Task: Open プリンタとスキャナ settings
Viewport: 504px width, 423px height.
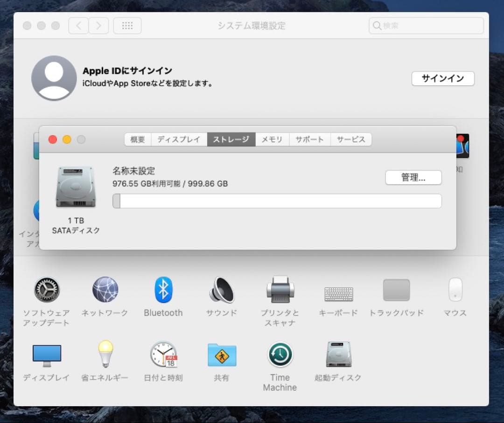Action: pyautogui.click(x=280, y=290)
